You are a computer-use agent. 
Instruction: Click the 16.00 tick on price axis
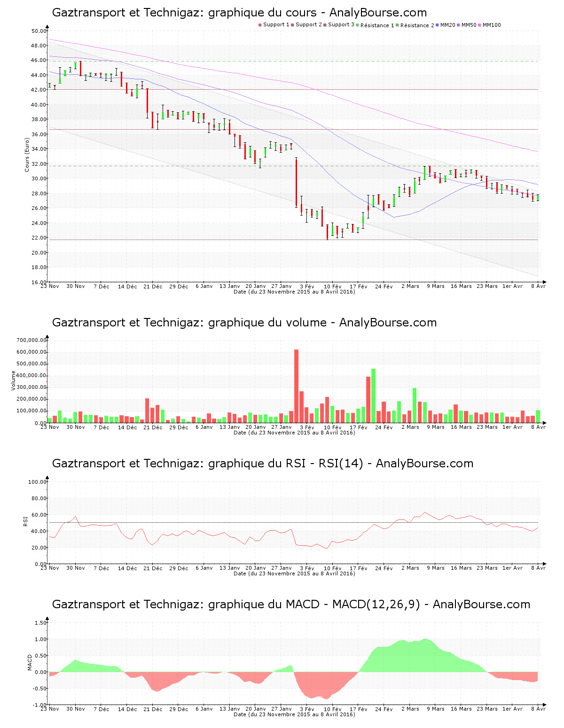pos(39,282)
